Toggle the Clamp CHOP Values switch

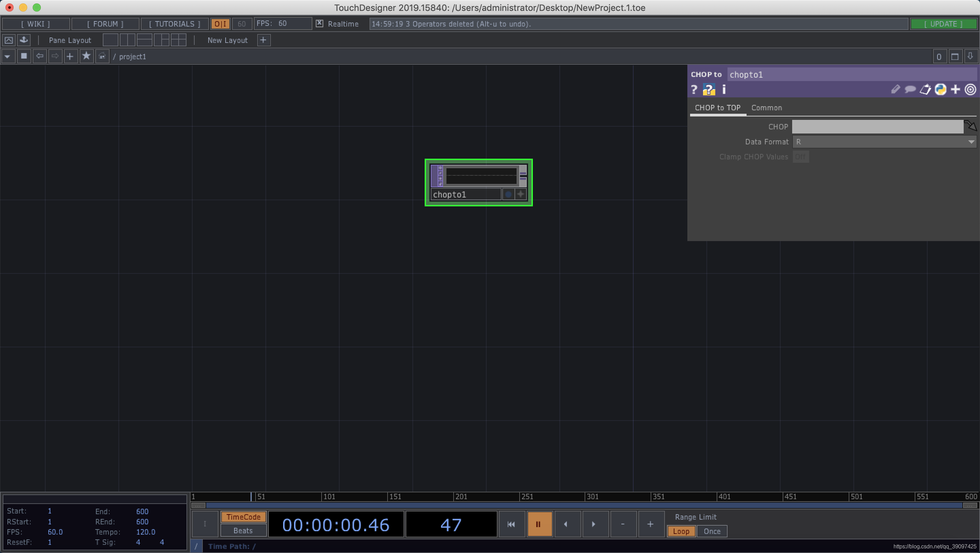click(800, 157)
